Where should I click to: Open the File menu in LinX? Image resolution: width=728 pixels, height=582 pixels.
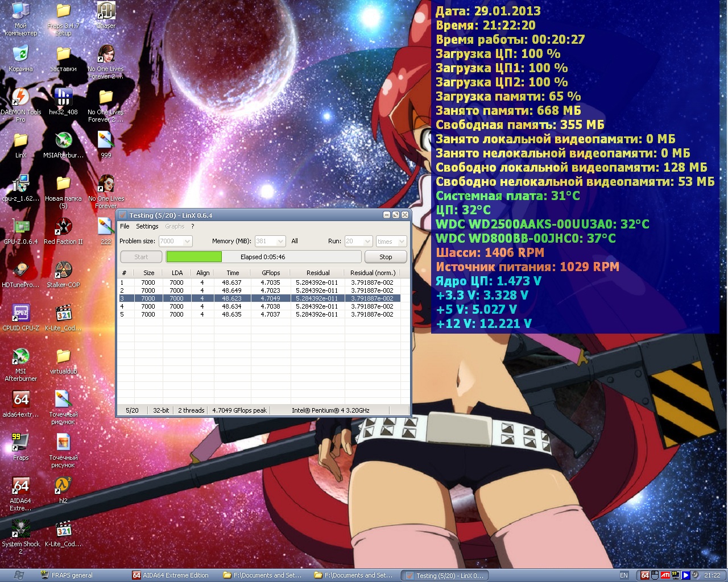125,226
